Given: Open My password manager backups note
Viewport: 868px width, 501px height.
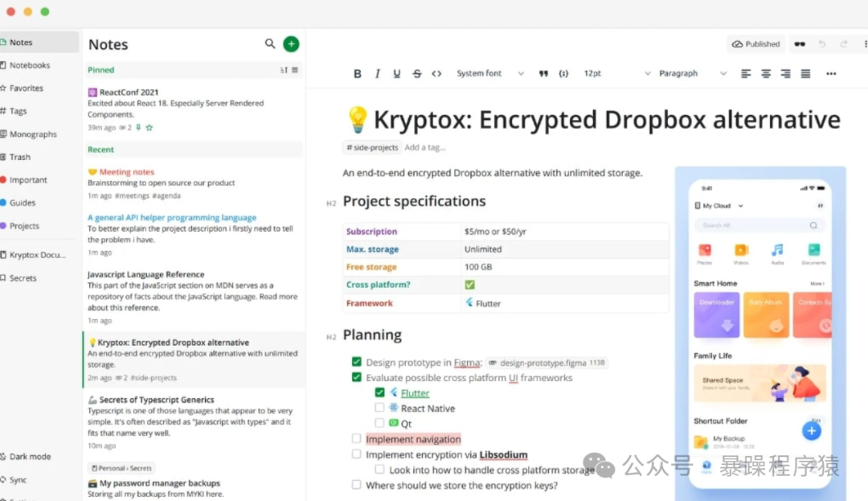Looking at the screenshot, I should (x=193, y=482).
